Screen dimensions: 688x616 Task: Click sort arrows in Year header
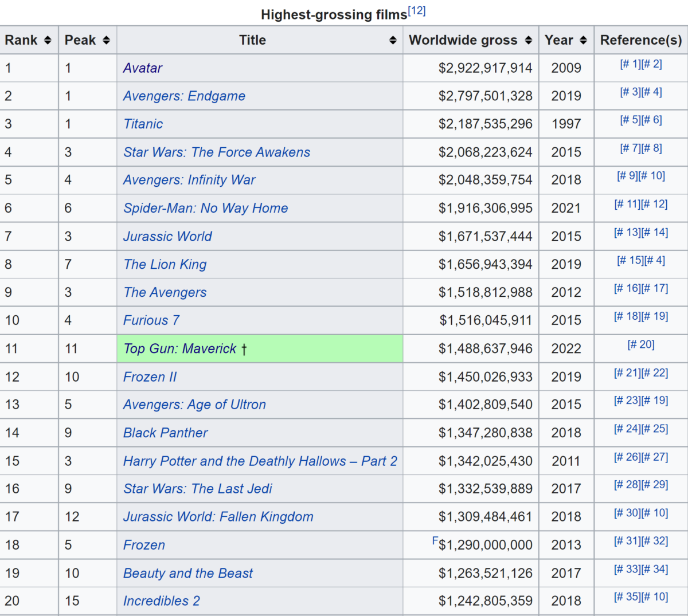pos(583,40)
